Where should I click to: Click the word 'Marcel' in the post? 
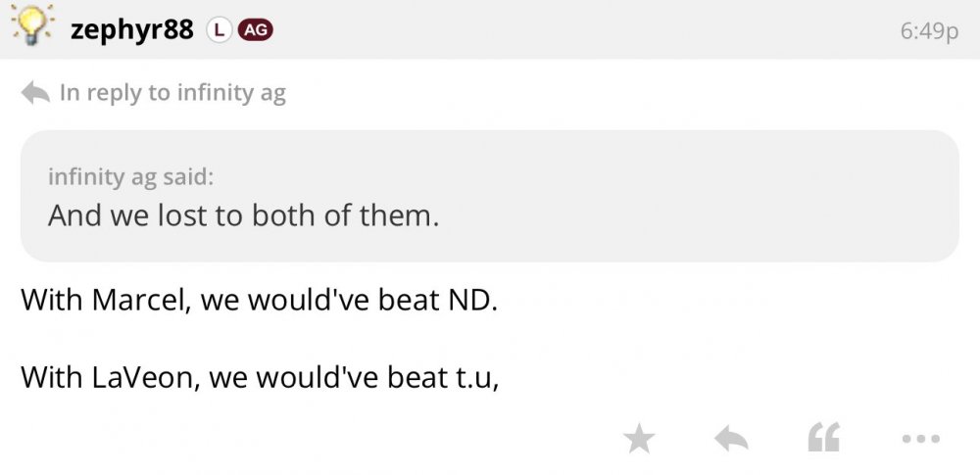tap(141, 299)
